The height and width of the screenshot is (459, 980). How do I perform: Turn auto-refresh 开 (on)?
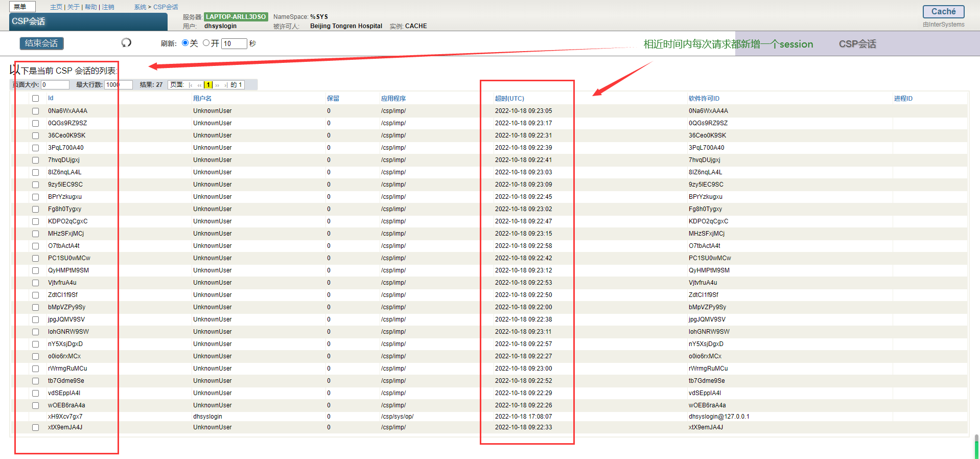(206, 43)
